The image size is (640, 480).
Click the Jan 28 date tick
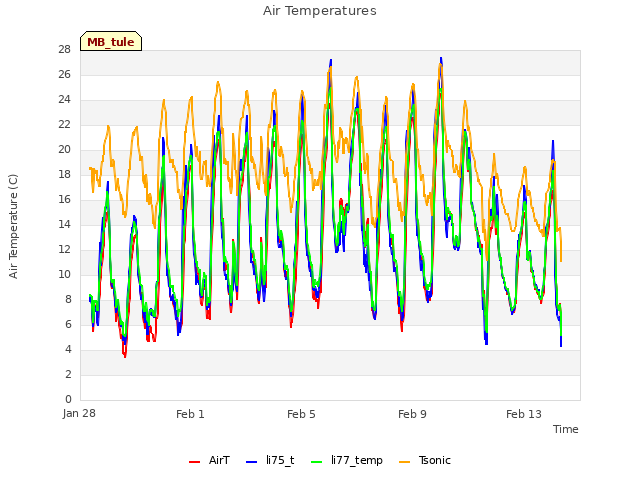(x=79, y=413)
